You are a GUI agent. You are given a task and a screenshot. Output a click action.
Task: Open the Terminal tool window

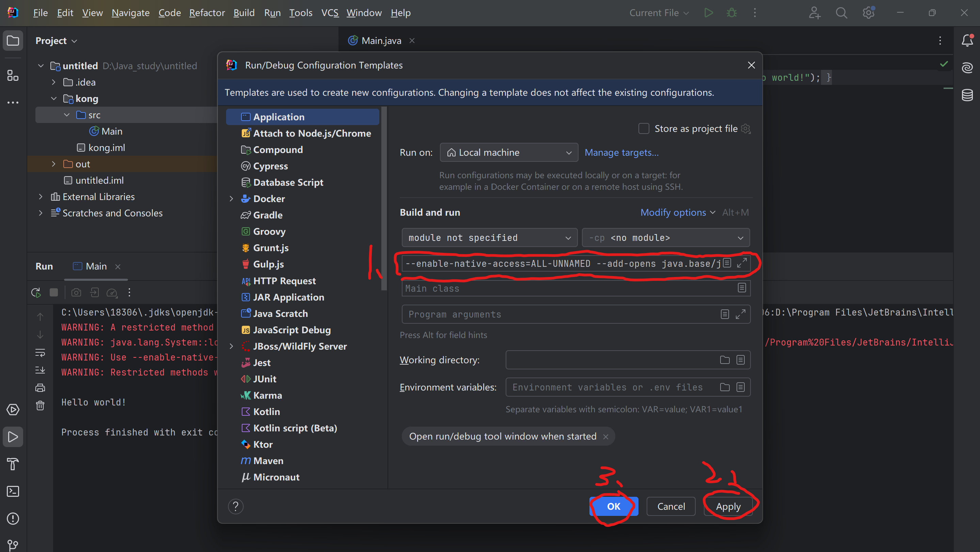pyautogui.click(x=13, y=491)
